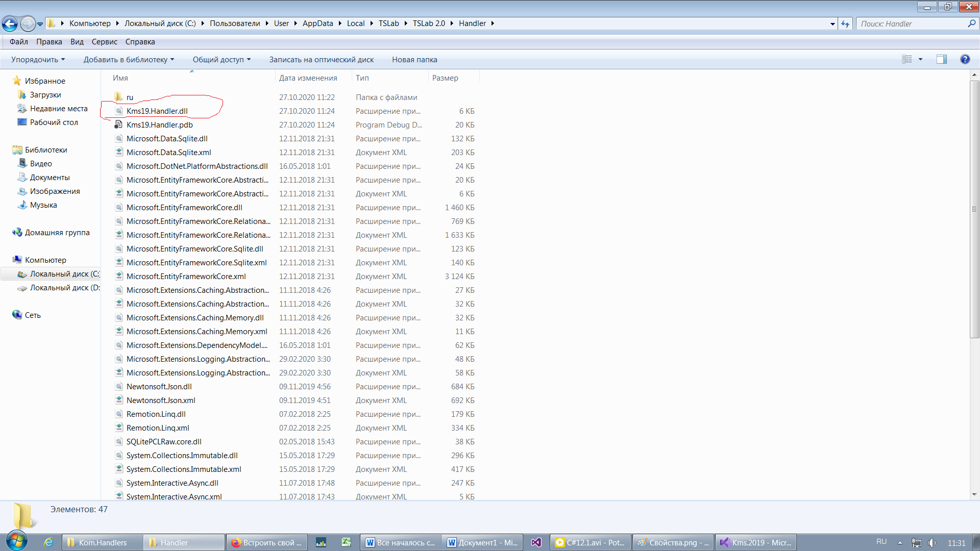
Task: Click Записать на оптический диск button
Action: 321,59
